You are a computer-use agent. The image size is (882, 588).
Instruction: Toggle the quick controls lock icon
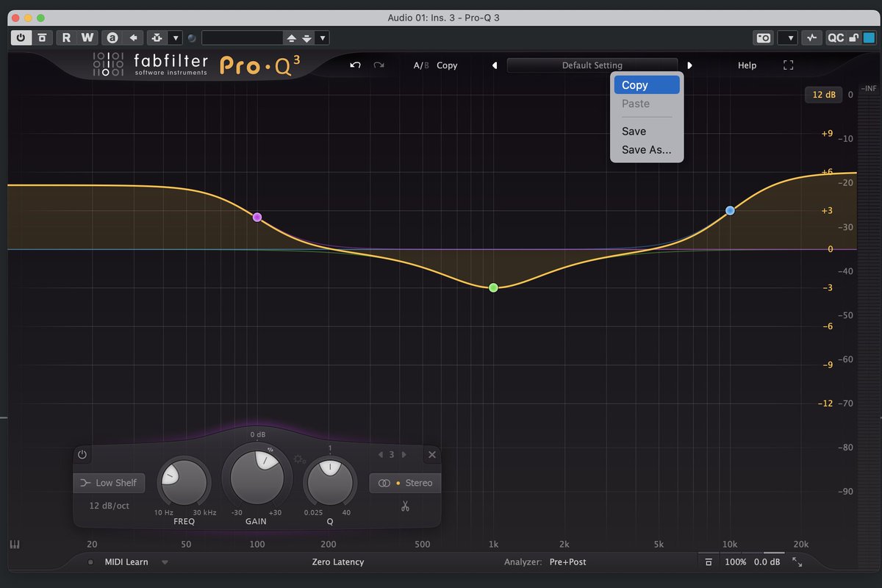tap(853, 37)
